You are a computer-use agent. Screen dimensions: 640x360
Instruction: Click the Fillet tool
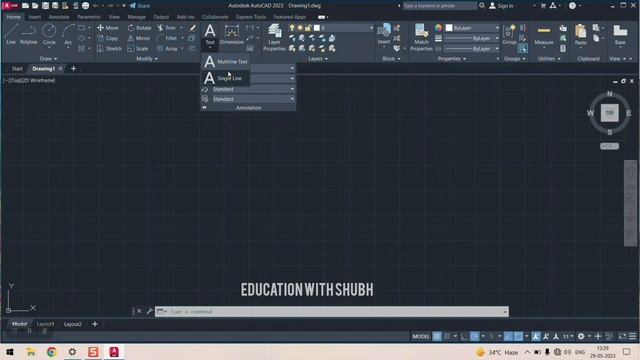point(167,38)
